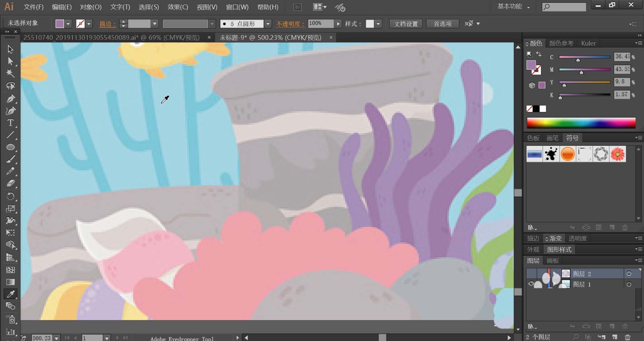Screen dimensions: 644x341
Task: Switch to the 色板 tab
Action: point(533,138)
